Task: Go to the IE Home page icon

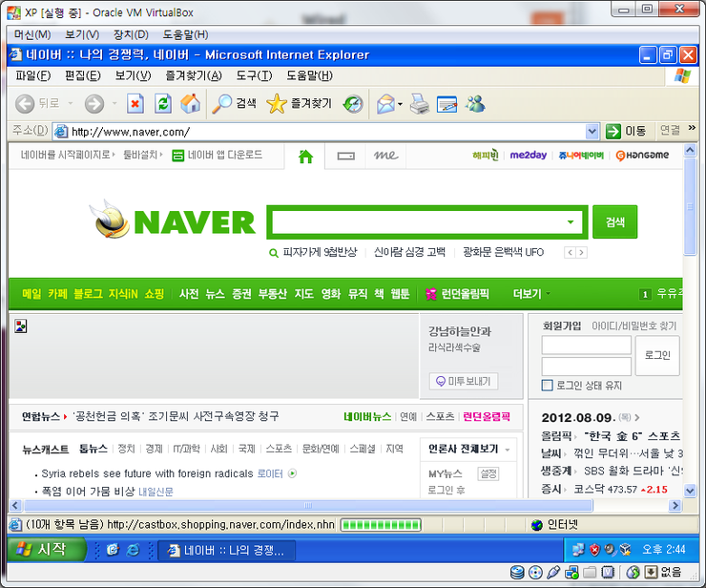Action: (191, 104)
